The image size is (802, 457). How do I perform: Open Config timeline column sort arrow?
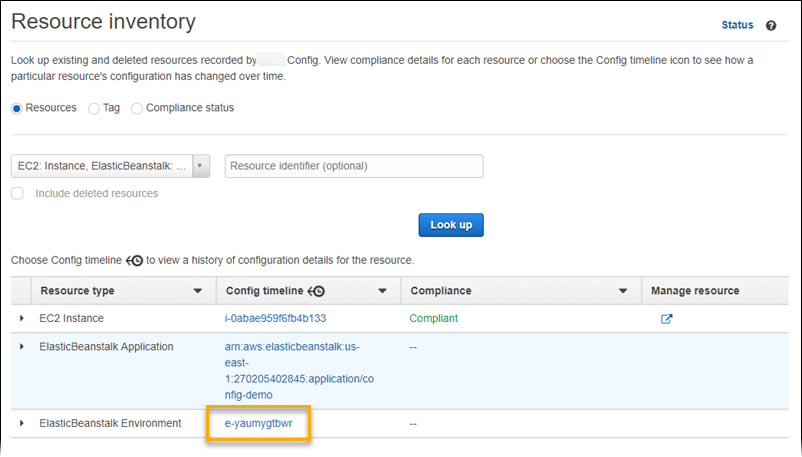(x=382, y=291)
